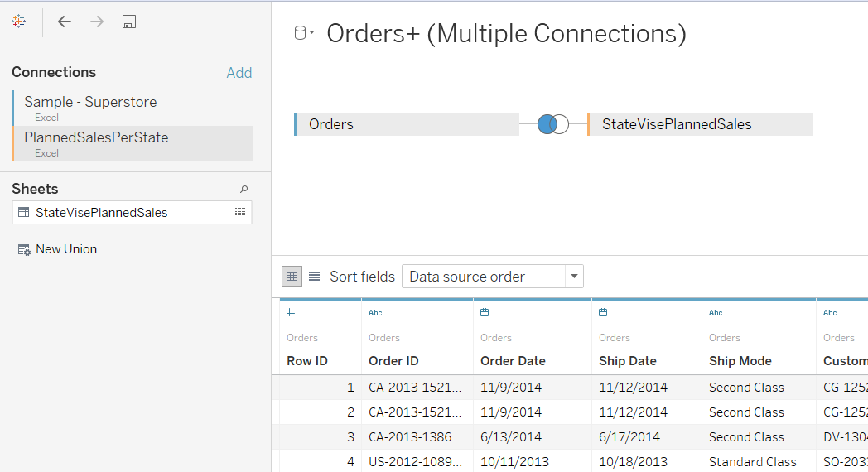Switch to metadata list view
Image resolution: width=868 pixels, height=472 pixels.
pos(314,276)
